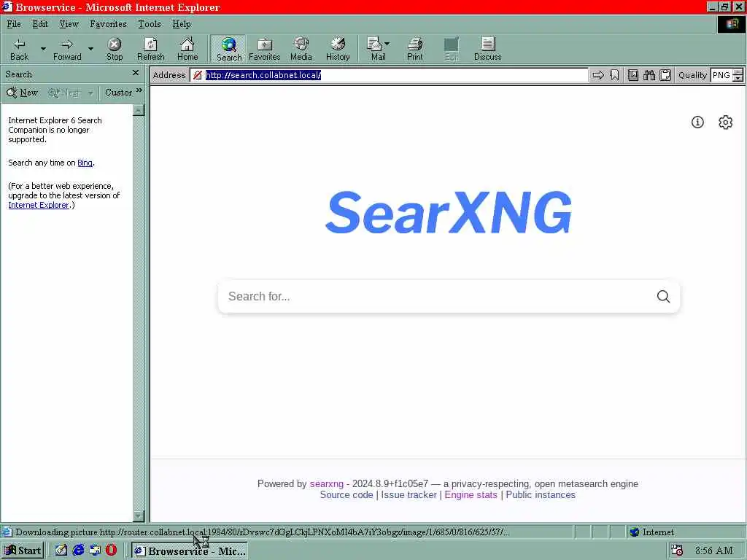Open the Issue tracker link
Screen dimensions: 747x560
pyautogui.click(x=409, y=495)
